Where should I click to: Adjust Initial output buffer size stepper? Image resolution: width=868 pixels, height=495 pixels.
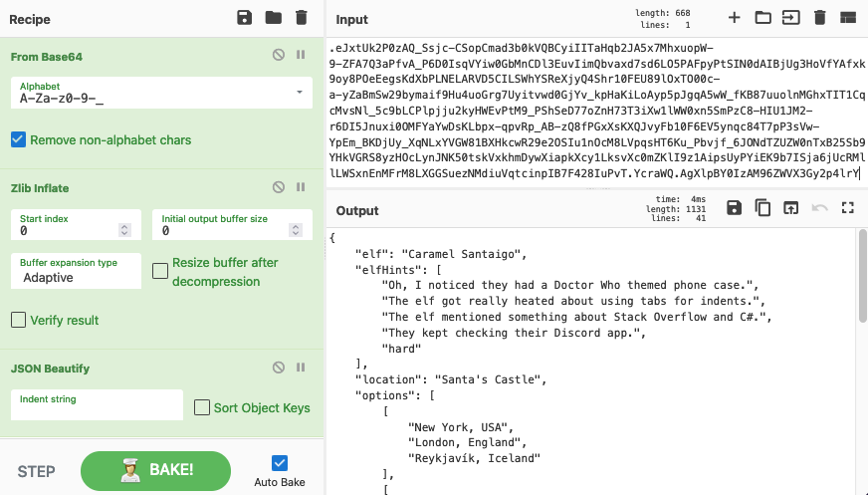pos(296,230)
